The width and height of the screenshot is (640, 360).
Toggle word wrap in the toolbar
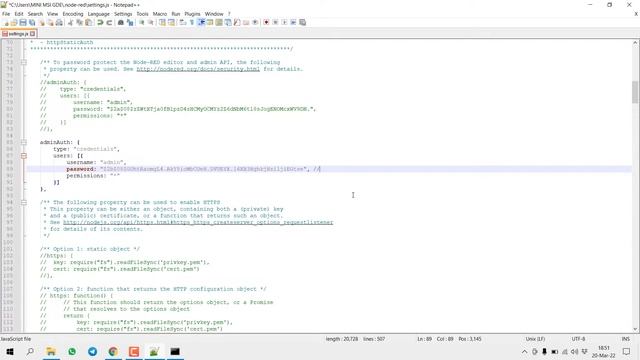coord(183,22)
